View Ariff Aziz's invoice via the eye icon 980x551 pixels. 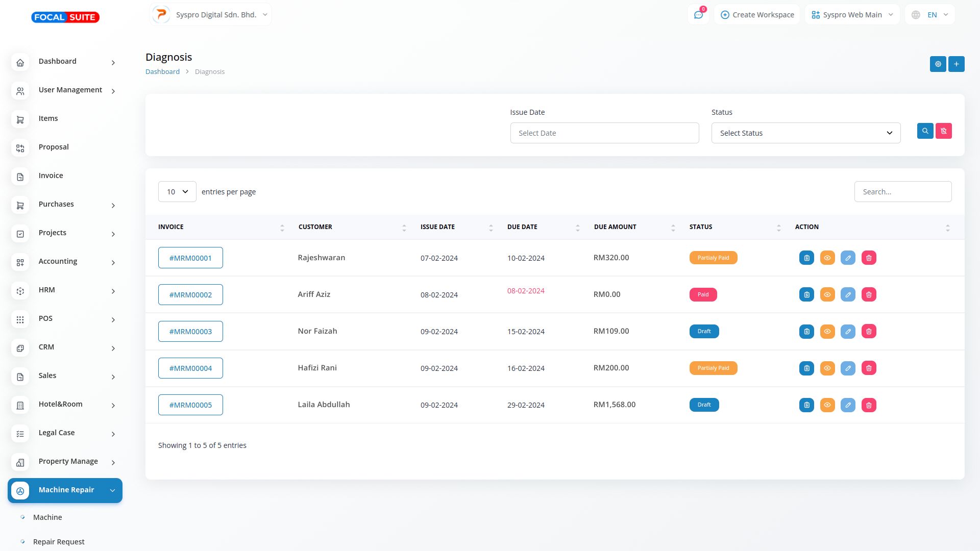point(827,295)
